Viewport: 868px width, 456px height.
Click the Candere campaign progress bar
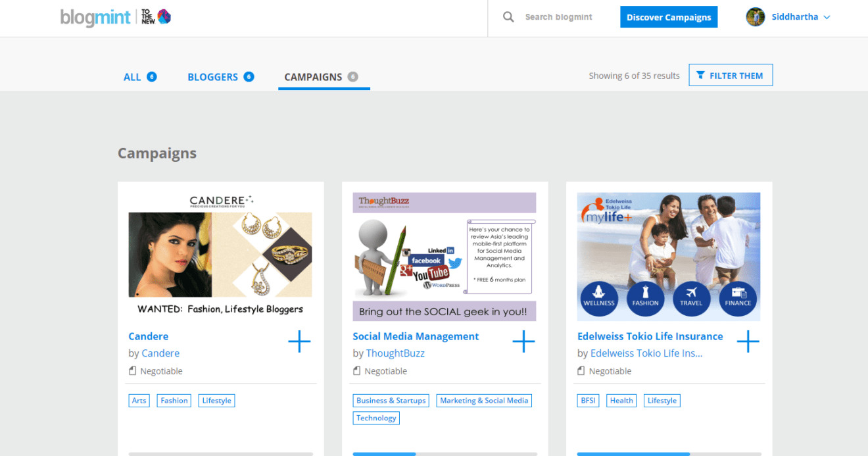point(221,454)
